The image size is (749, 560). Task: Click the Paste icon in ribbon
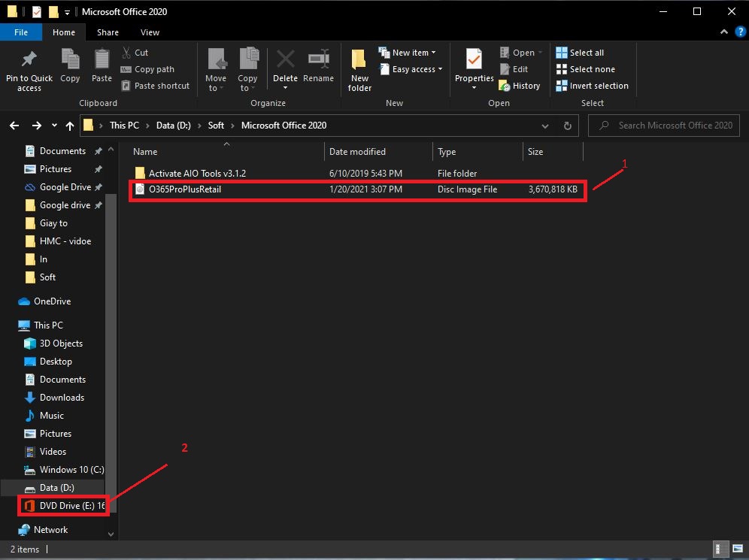(102, 59)
